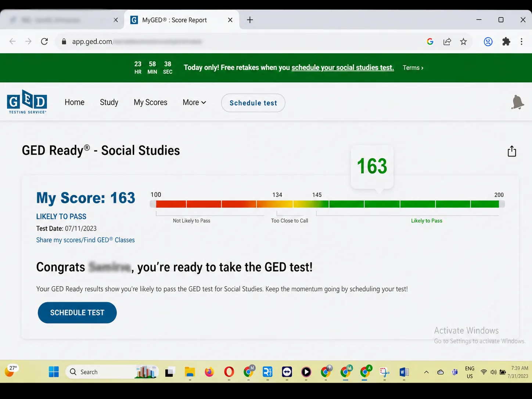Open Microsoft Word from the taskbar
The width and height of the screenshot is (532, 399).
pyautogui.click(x=404, y=372)
